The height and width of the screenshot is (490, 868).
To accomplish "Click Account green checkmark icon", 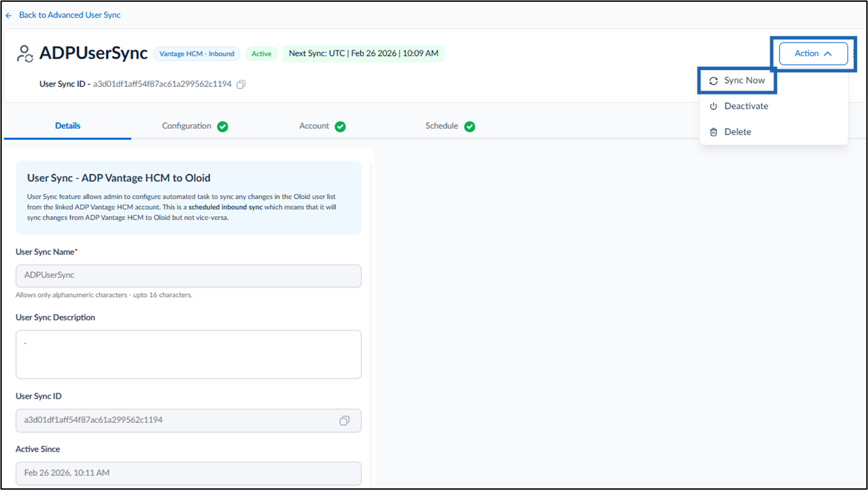I will point(340,127).
